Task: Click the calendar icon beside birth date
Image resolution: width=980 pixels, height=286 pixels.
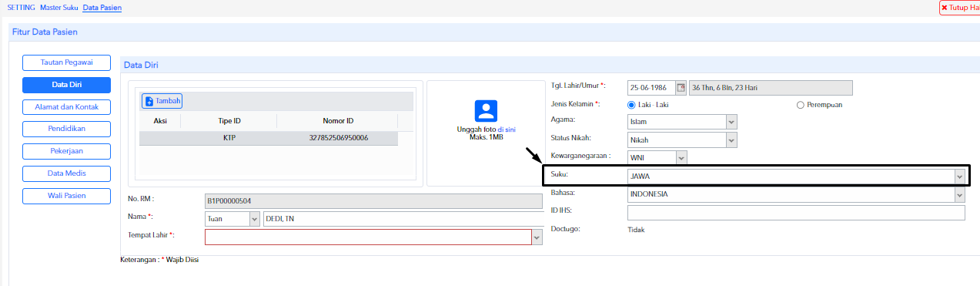Action: point(681,88)
